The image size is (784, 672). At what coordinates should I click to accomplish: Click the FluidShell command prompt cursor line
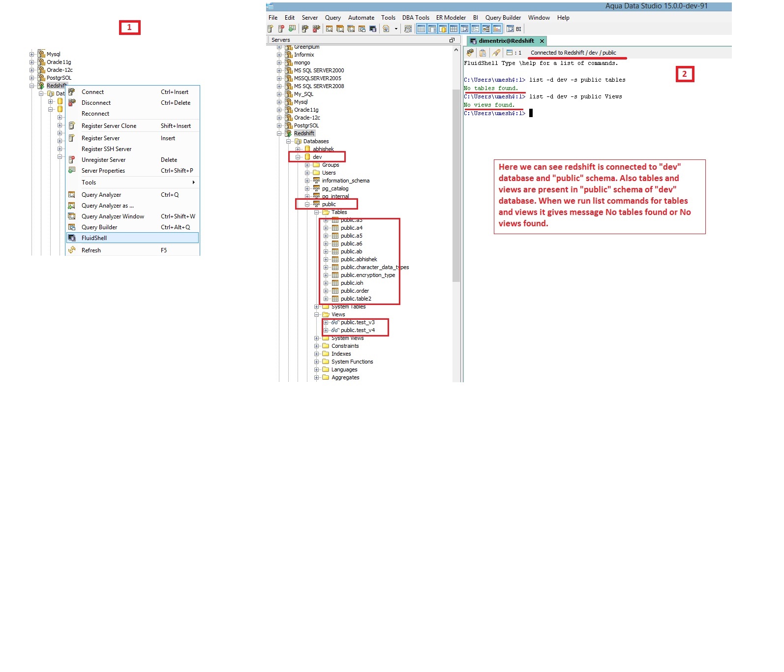498,114
